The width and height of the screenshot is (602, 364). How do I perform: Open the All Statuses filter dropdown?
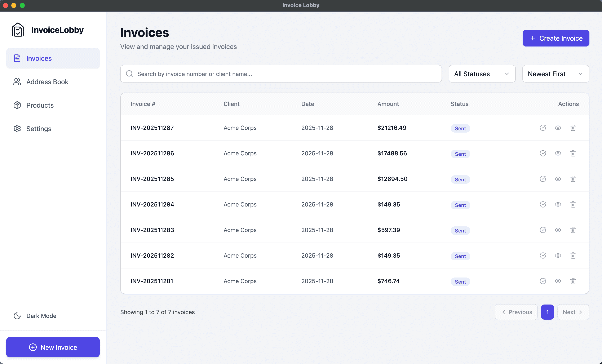click(x=482, y=74)
